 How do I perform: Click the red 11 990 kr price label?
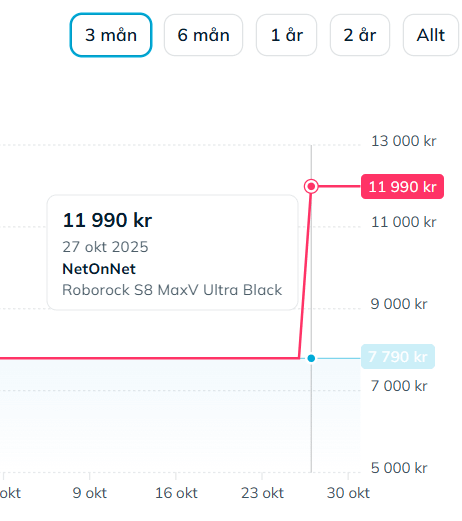[402, 187]
